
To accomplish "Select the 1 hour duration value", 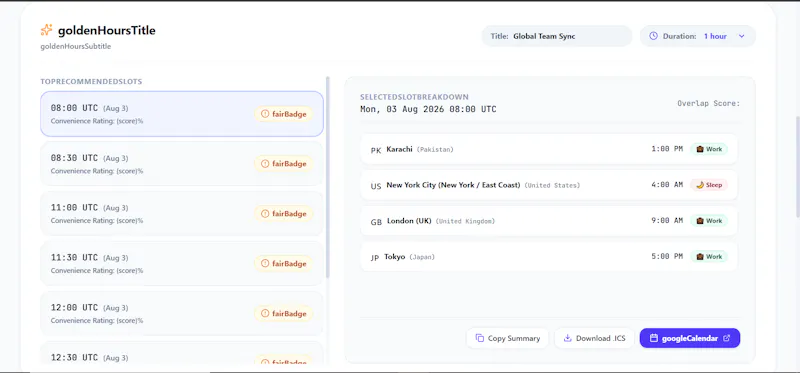I will click(715, 36).
